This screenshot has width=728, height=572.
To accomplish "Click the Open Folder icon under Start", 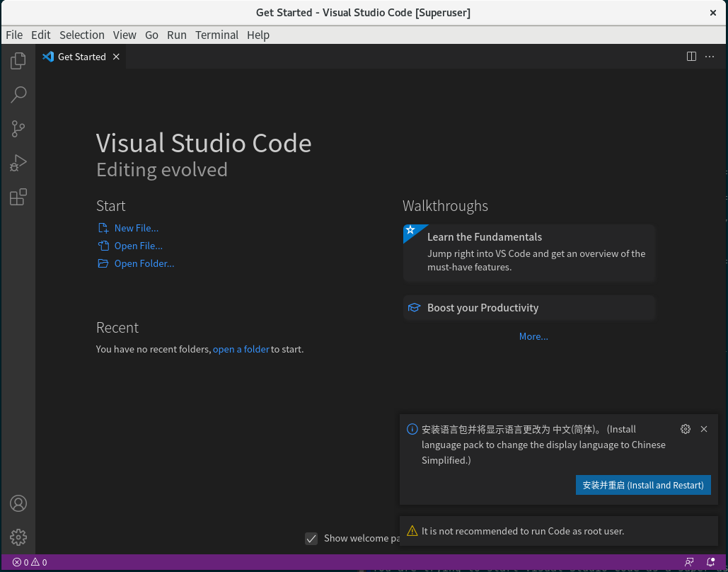I will coord(103,263).
